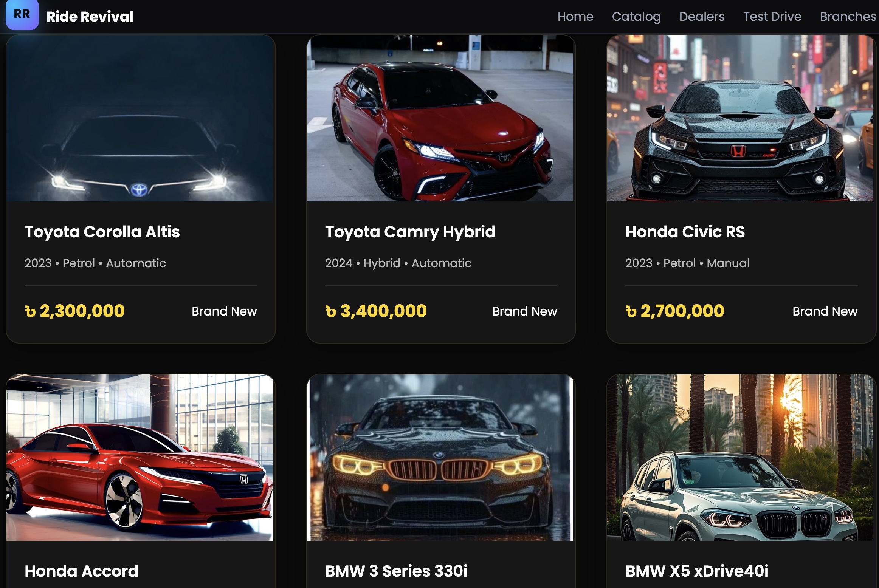Go to the Home menu item
The image size is (879, 588).
point(575,17)
